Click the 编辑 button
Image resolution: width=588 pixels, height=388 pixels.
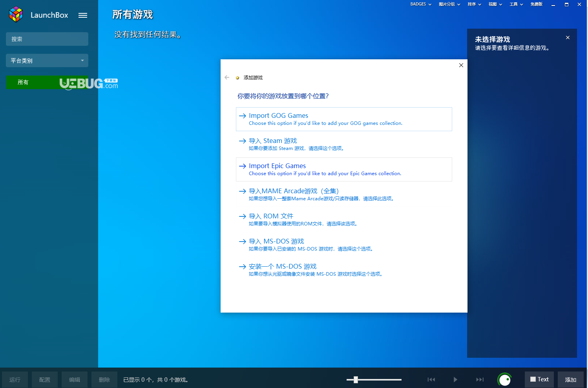point(75,380)
